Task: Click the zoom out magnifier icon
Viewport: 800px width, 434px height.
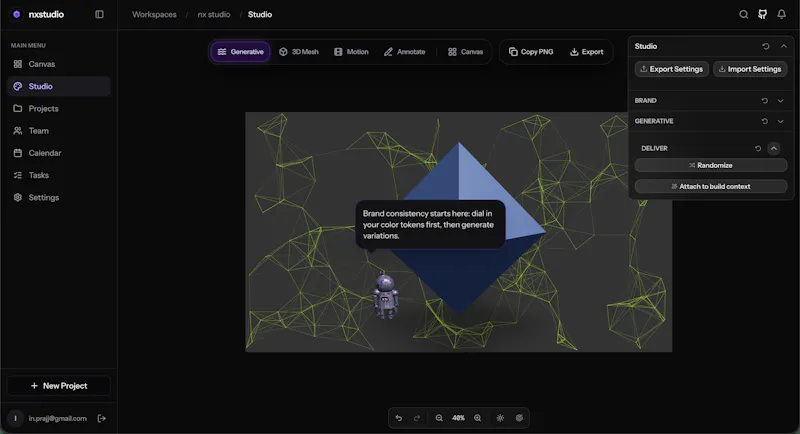Action: point(439,418)
